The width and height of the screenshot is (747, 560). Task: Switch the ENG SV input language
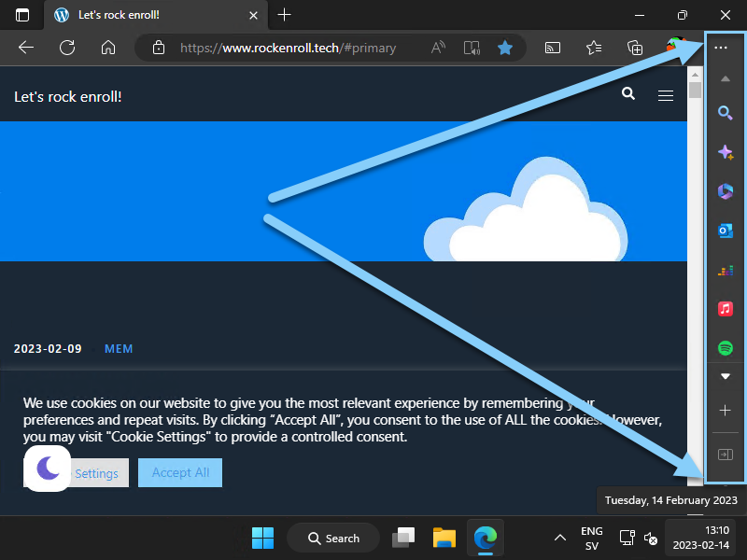(592, 539)
